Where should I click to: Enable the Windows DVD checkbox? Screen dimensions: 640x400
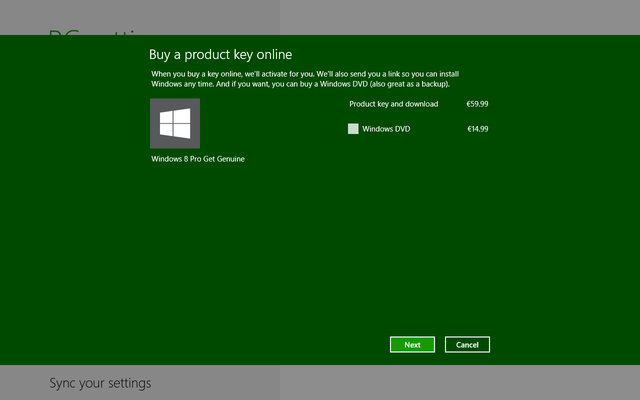tap(353, 129)
